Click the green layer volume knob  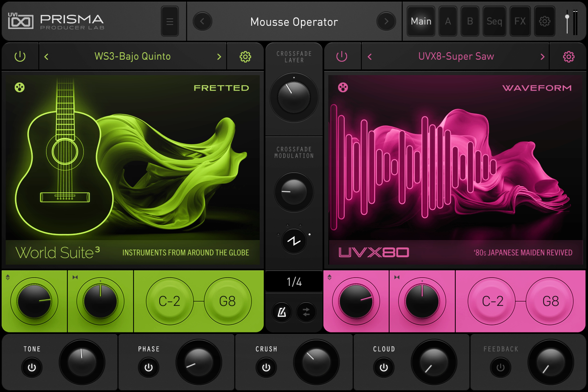point(34,301)
